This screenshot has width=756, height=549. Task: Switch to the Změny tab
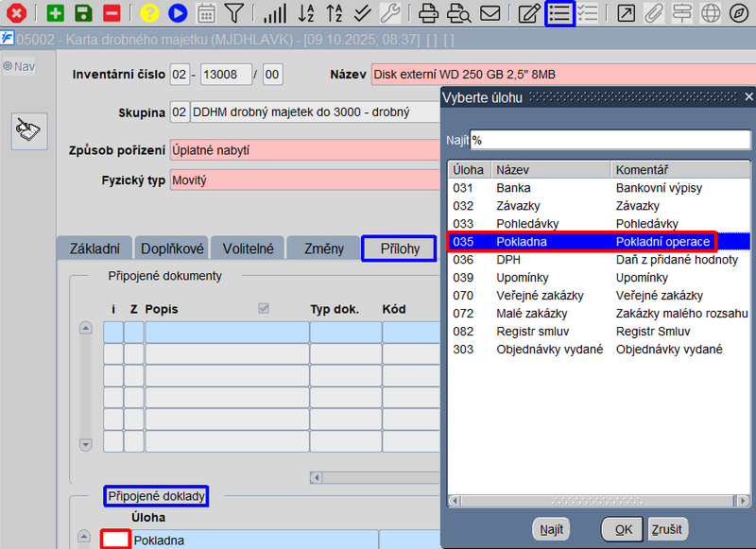click(323, 249)
